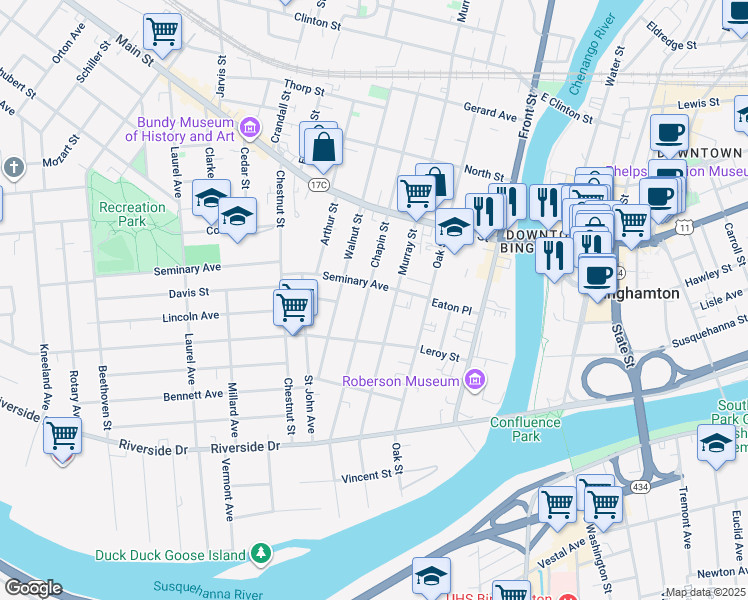The image size is (748, 600).
Task: Click the school marker beside Oak St
Action: [454, 227]
